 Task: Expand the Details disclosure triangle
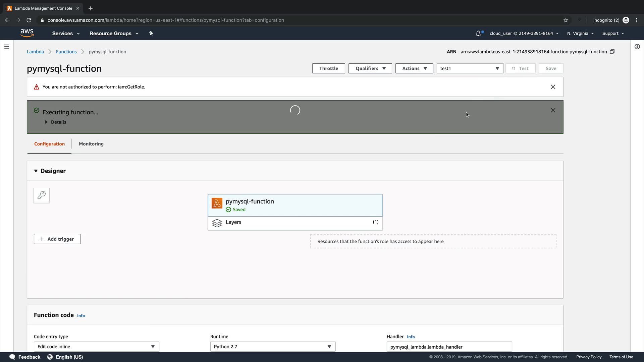[46, 122]
